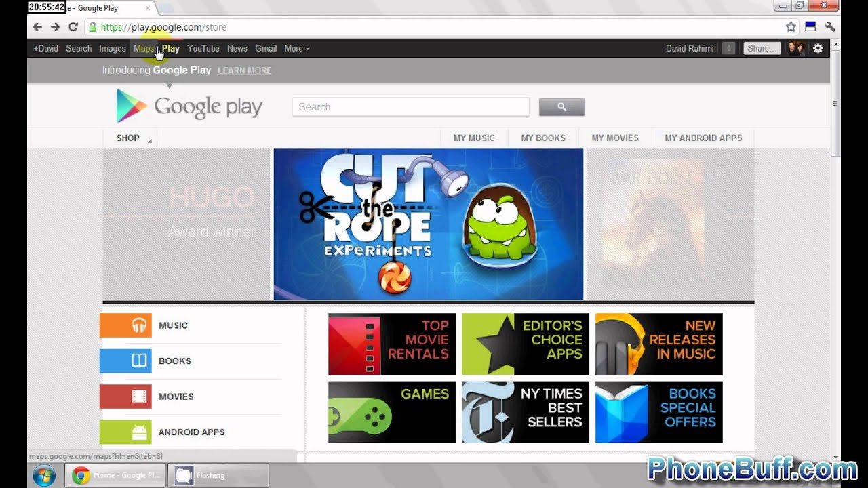
Task: Click the Share button
Action: point(762,48)
